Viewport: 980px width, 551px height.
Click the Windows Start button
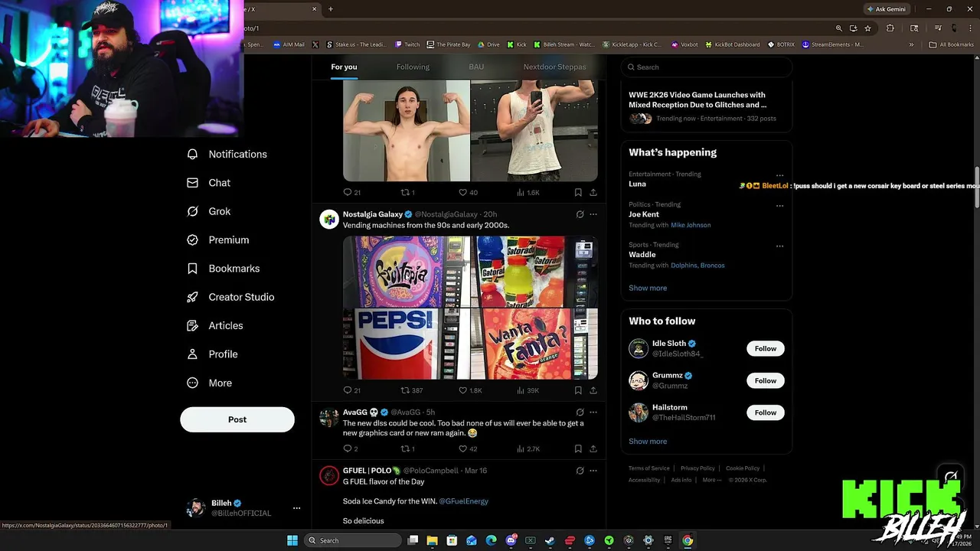[x=292, y=540]
